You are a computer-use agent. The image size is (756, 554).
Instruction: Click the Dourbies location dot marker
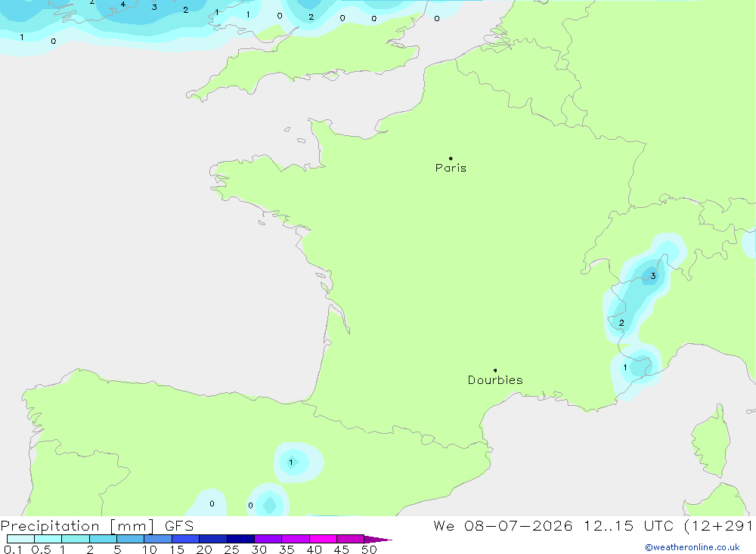pos(495,370)
